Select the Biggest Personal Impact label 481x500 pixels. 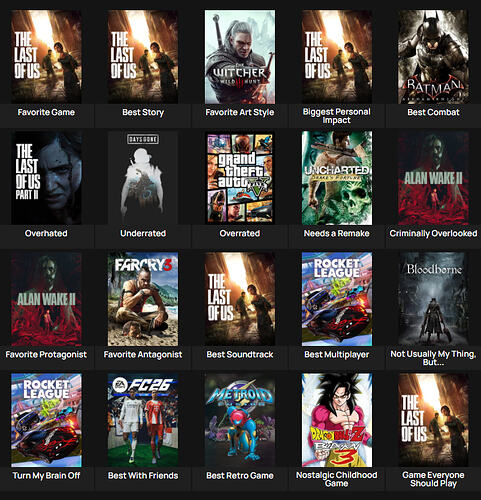pyautogui.click(x=337, y=116)
